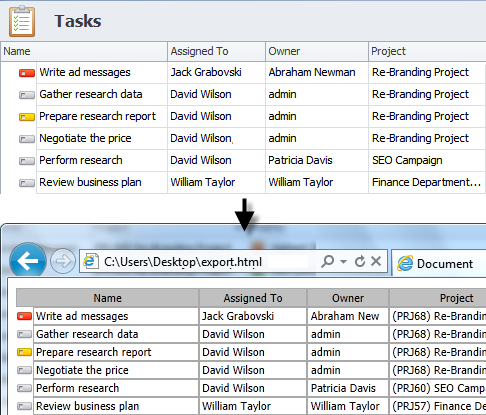486x415 pixels.
Task: Click the browser Forward arrow button
Action: click(63, 261)
